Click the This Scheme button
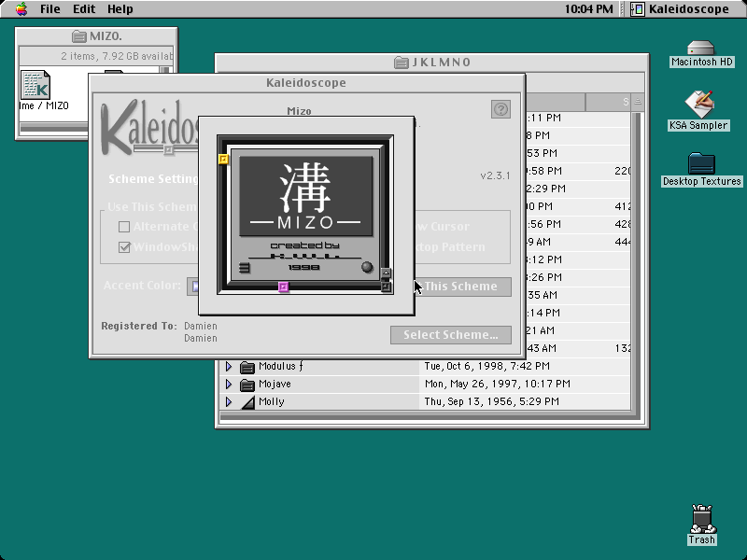Screen dimensions: 747x560 click(x=463, y=287)
